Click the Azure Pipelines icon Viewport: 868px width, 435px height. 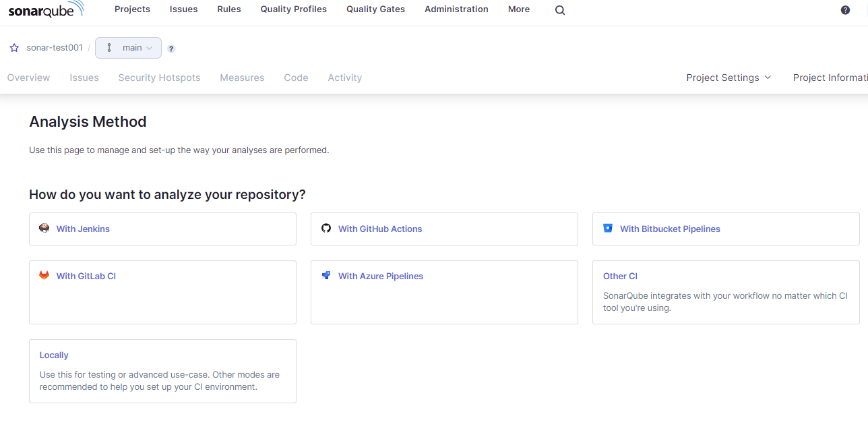[x=326, y=276]
